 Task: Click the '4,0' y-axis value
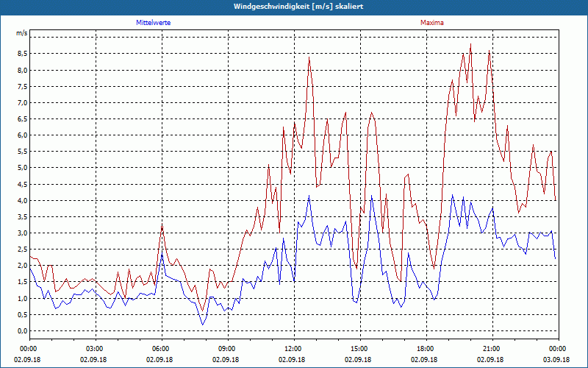pyautogui.click(x=23, y=200)
